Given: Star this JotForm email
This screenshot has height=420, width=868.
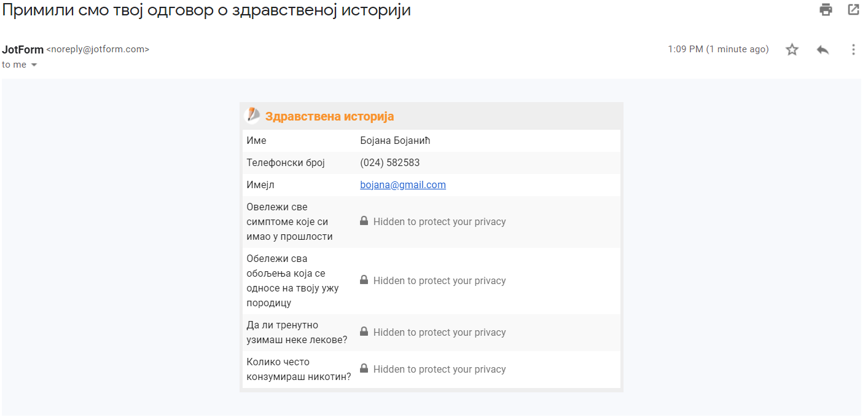Looking at the screenshot, I should pyautogui.click(x=792, y=50).
